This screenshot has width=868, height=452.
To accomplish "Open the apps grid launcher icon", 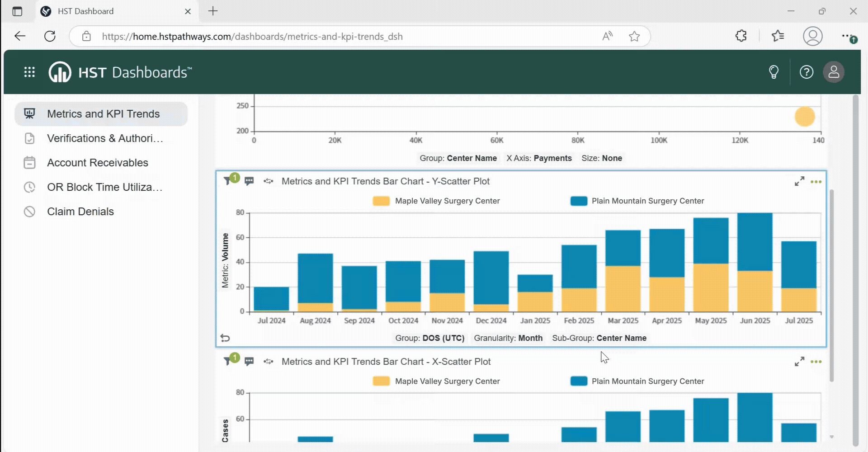I will click(29, 72).
